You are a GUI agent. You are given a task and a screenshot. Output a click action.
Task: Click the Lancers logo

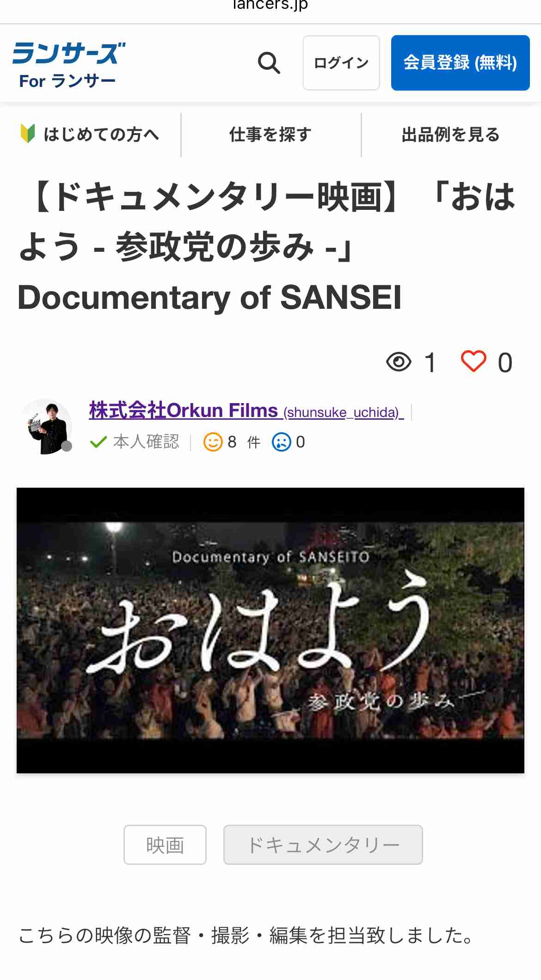pos(68,53)
